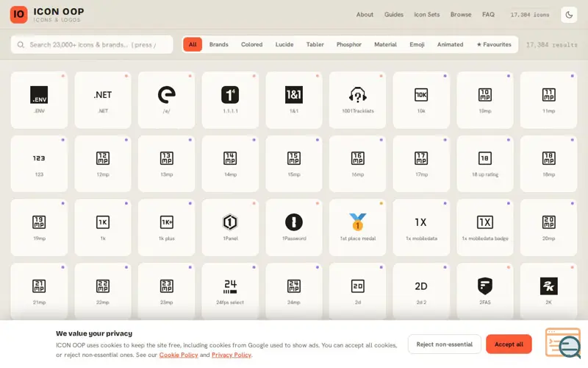The height and width of the screenshot is (368, 588).
Task: Select the 18mp icon card
Action: pos(548,163)
